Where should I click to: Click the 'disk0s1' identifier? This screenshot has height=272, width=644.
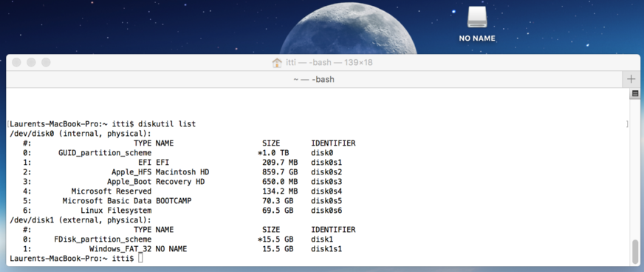pyautogui.click(x=326, y=163)
